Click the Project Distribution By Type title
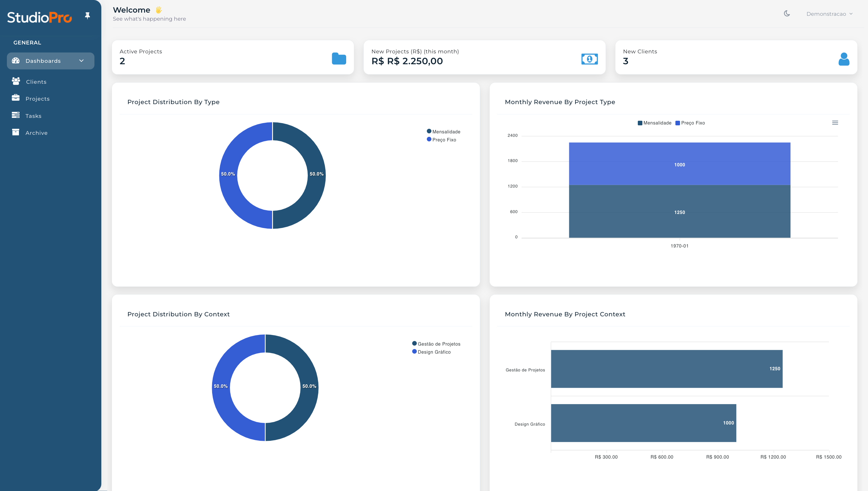The width and height of the screenshot is (868, 491). [173, 102]
